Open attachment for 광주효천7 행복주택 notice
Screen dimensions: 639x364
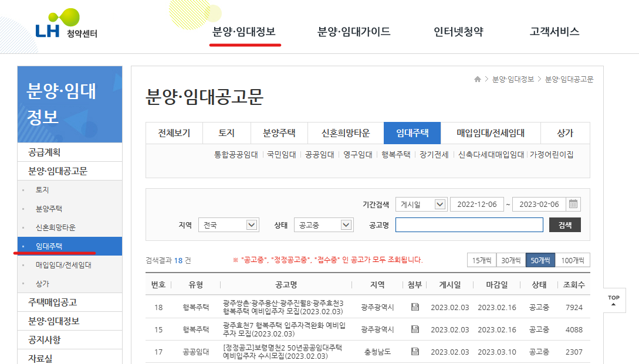pyautogui.click(x=415, y=329)
